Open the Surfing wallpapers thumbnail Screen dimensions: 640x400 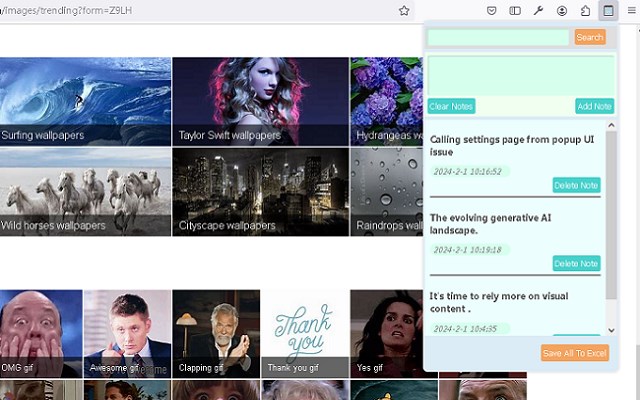click(x=85, y=102)
